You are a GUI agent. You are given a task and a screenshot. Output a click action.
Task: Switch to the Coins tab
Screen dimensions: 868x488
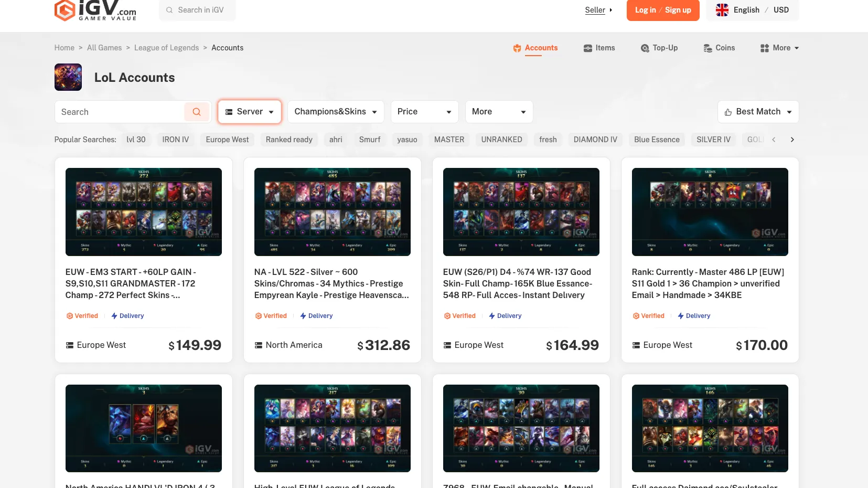[x=719, y=48]
